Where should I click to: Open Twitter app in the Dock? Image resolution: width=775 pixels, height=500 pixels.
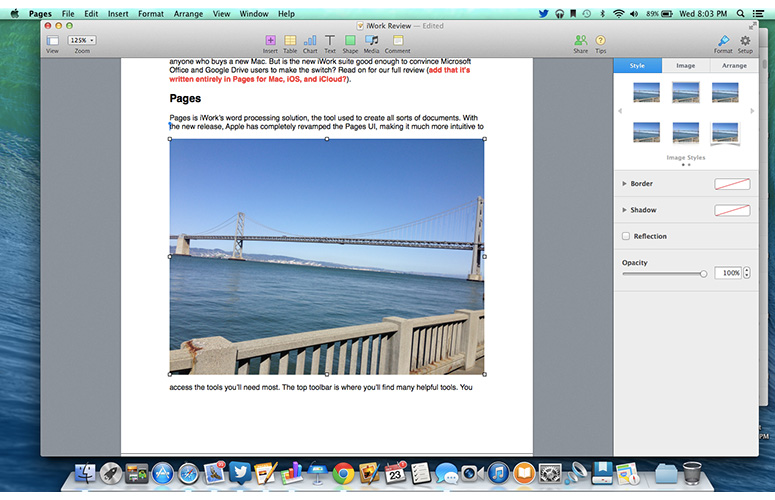coord(240,473)
